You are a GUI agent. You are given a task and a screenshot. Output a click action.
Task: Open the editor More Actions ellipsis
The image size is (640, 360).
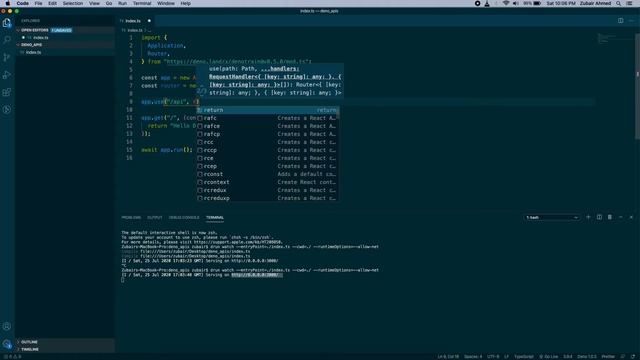tap(631, 20)
